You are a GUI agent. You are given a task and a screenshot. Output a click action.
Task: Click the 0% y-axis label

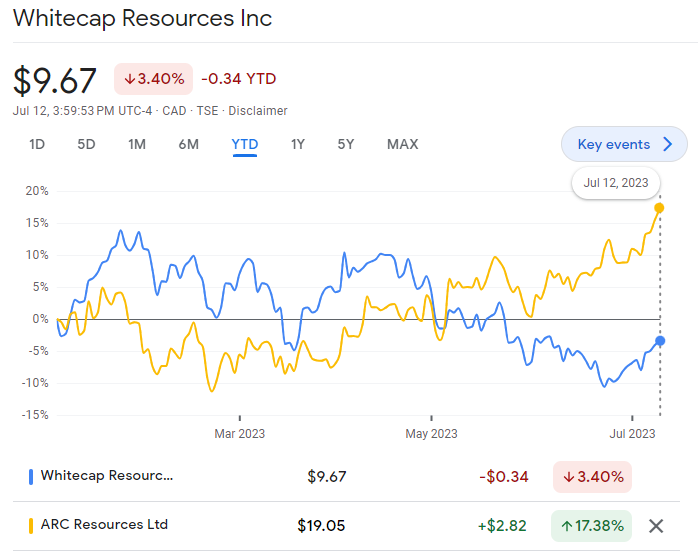(x=40, y=319)
